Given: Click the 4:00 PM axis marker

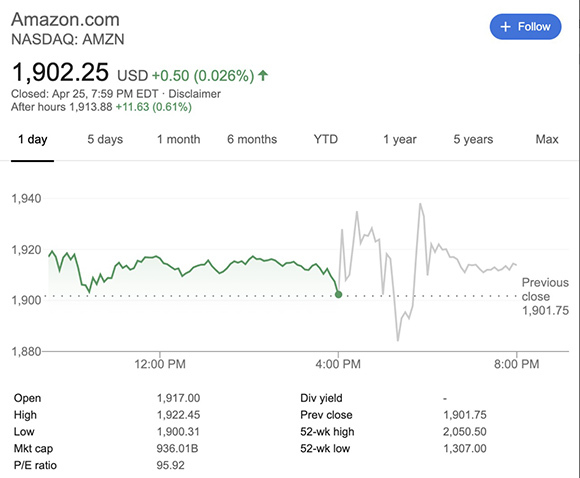Looking at the screenshot, I should [x=338, y=364].
